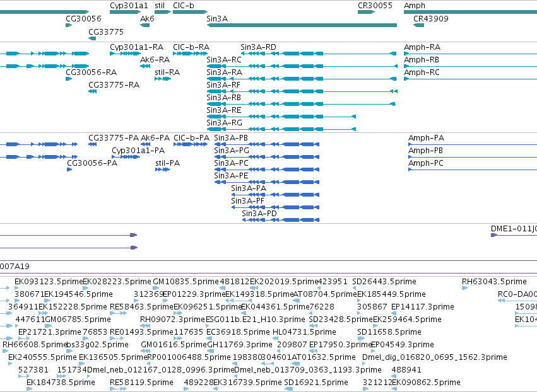
Task: Click the Sin3A-PC protein label
Action: [x=231, y=163]
